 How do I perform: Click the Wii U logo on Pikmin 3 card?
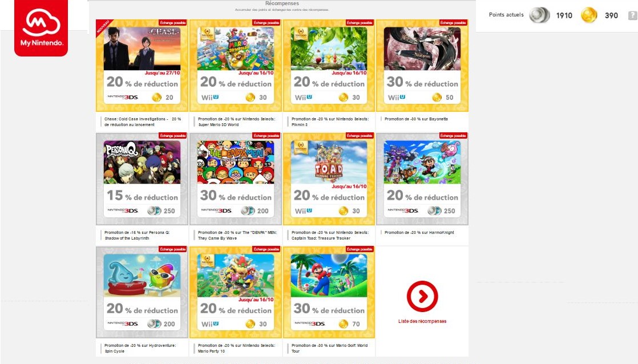[x=304, y=97]
